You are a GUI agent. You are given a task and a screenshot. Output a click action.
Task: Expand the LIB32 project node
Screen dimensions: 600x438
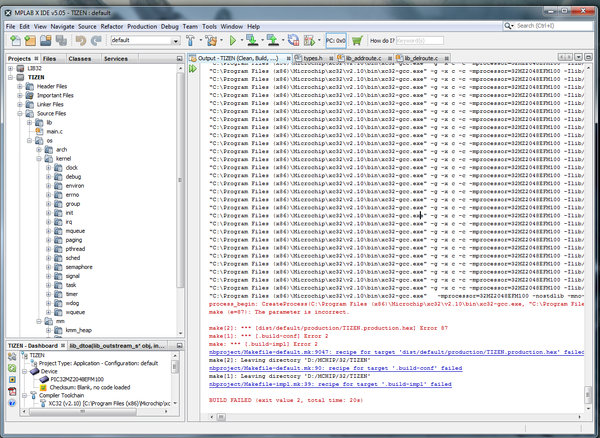(10, 68)
